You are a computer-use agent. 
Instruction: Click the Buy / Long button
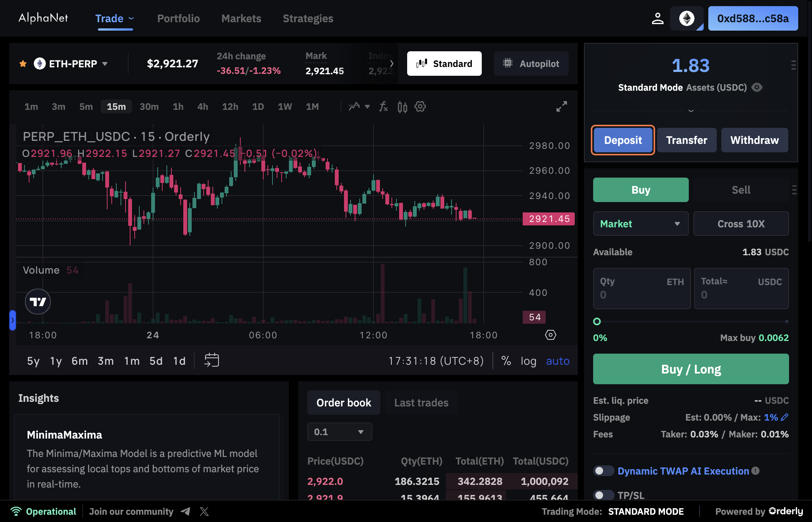(691, 369)
